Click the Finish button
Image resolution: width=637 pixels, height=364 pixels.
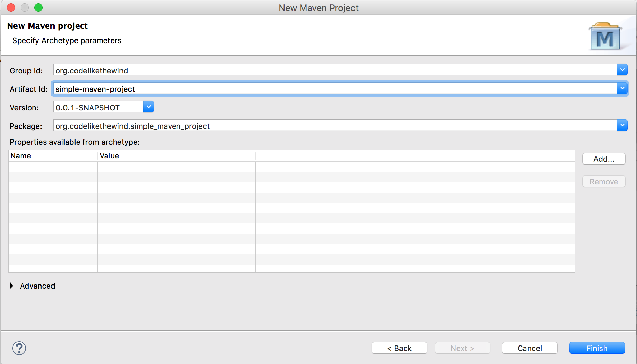point(597,348)
